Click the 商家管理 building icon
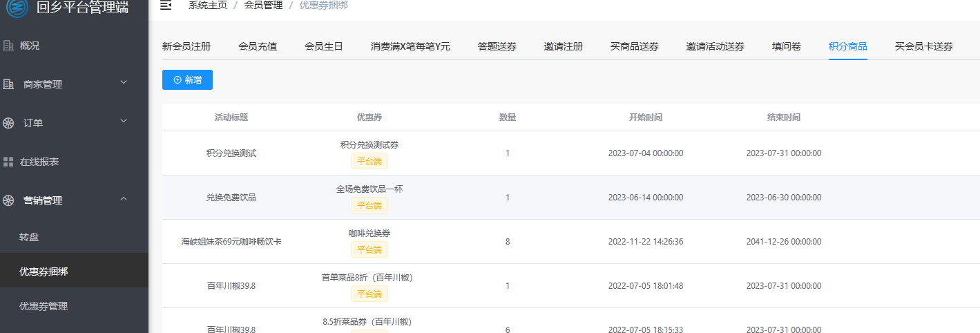Viewport: 980px width, 333px height. click(9, 84)
